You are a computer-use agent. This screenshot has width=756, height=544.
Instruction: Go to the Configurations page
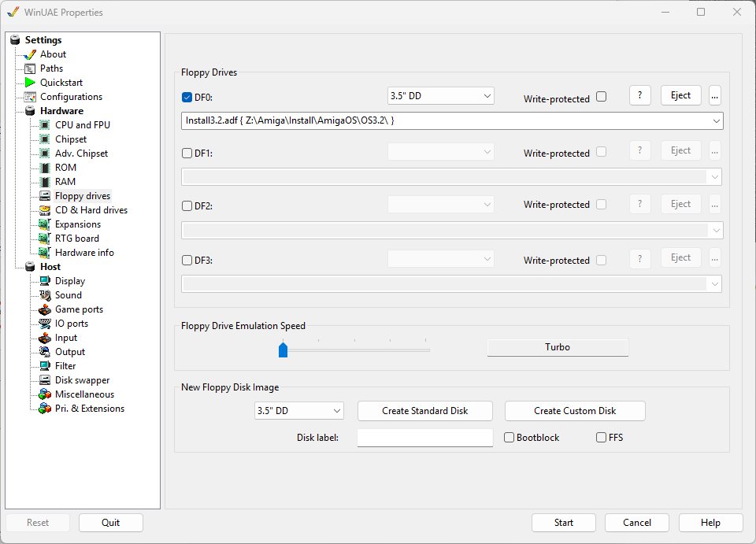[71, 97]
